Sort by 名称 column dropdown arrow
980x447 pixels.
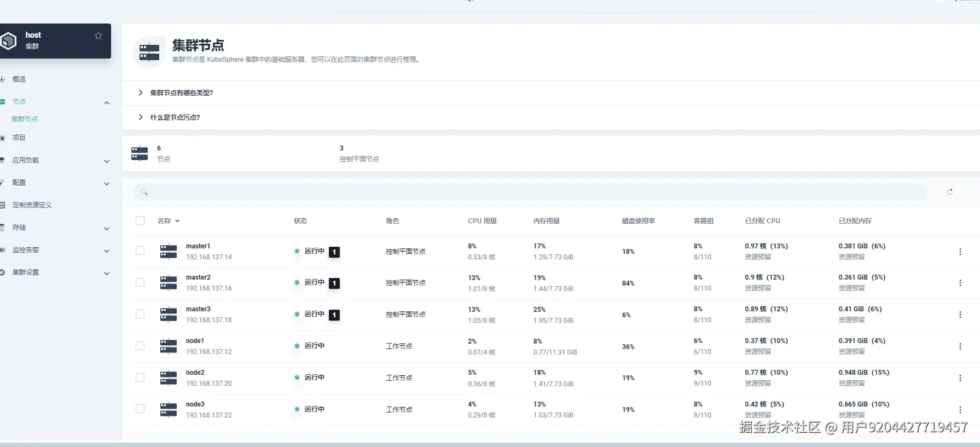[x=177, y=222]
